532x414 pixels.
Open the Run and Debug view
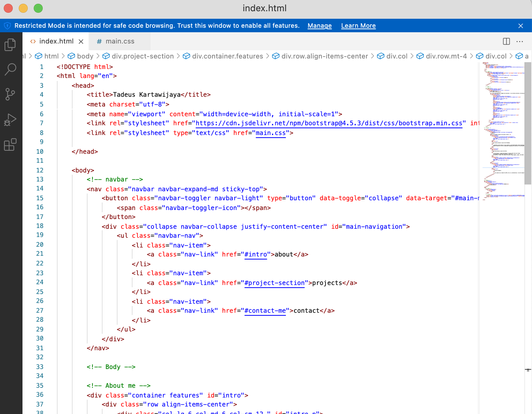pyautogui.click(x=10, y=120)
